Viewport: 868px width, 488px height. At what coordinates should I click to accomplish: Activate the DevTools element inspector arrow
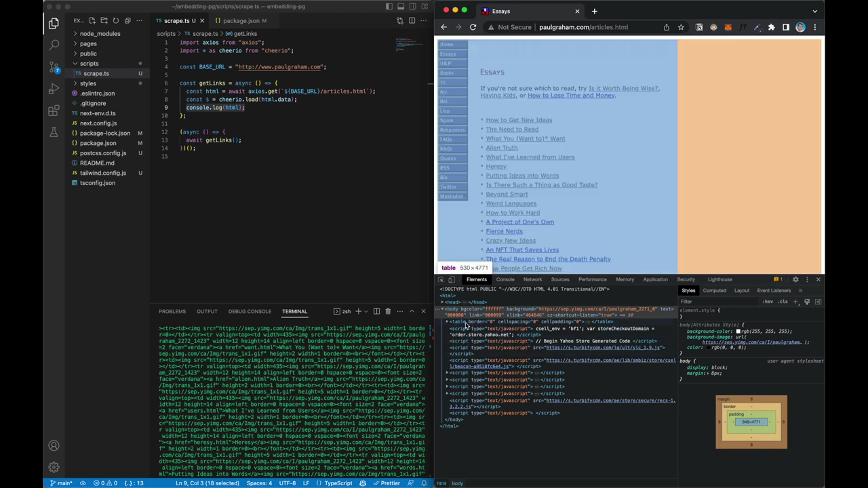[x=441, y=279]
